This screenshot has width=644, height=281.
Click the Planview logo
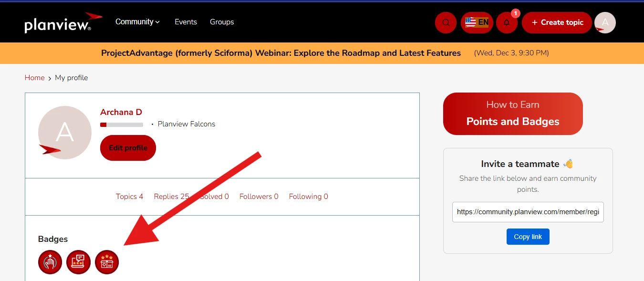tap(63, 22)
